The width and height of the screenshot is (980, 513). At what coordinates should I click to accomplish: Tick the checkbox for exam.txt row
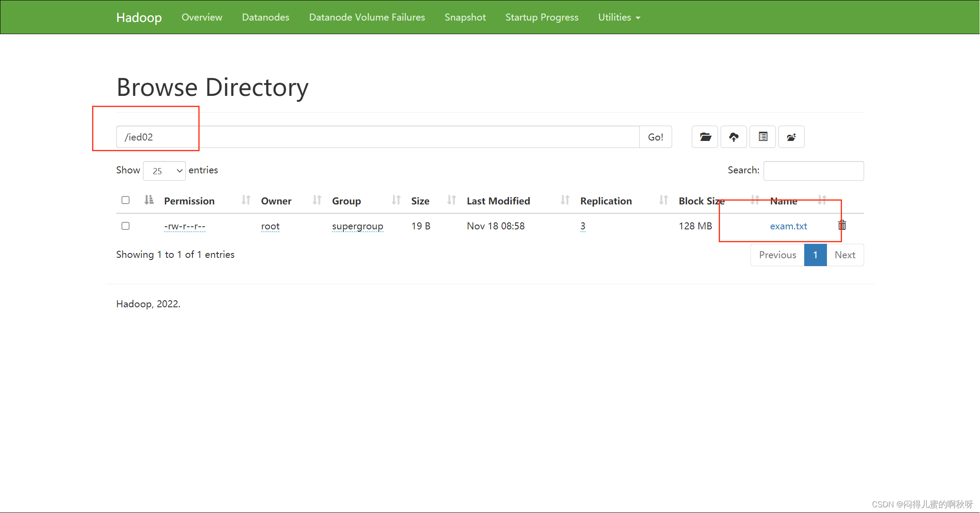click(126, 226)
